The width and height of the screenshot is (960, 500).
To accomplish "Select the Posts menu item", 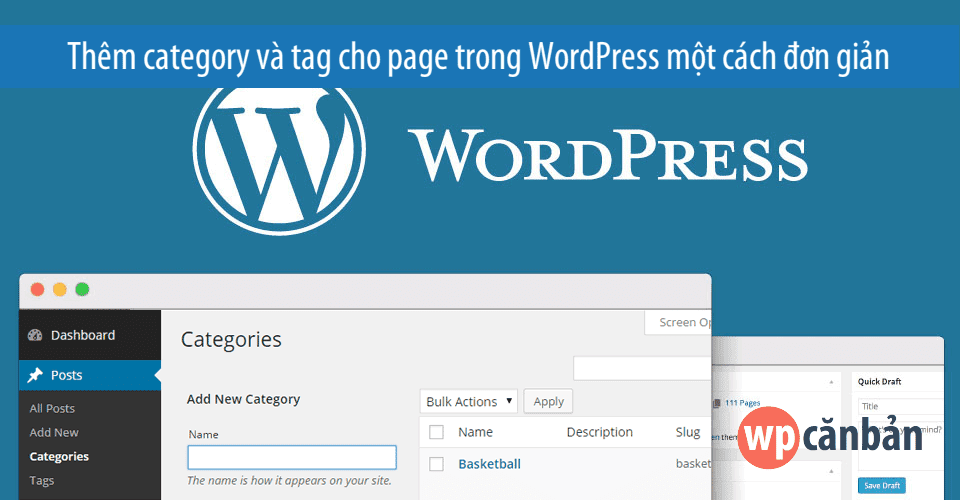I will point(89,375).
